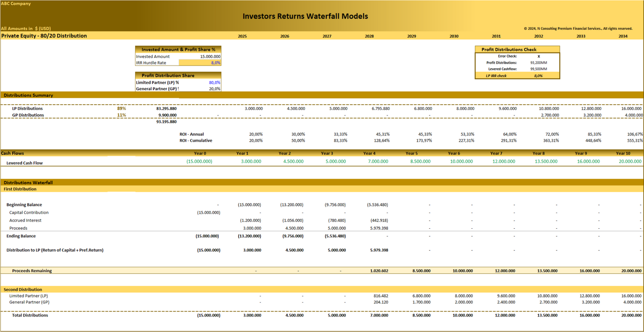Image resolution: width=644 pixels, height=333 pixels.
Task: Click the 'Accrued Interest' row label
Action: pos(25,220)
